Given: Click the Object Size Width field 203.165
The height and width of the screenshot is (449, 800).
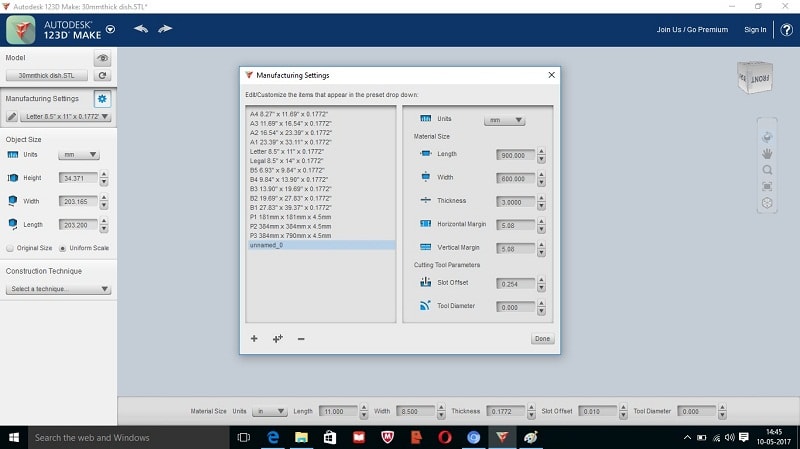Looking at the screenshot, I should 78,202.
